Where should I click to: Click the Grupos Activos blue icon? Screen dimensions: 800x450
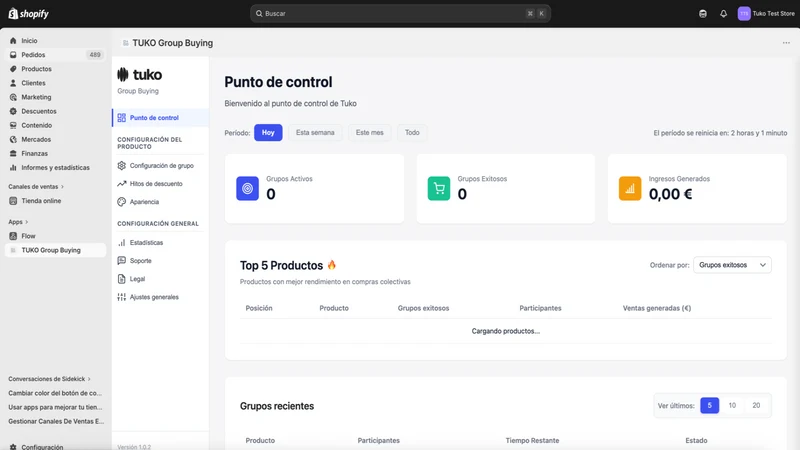coord(247,188)
